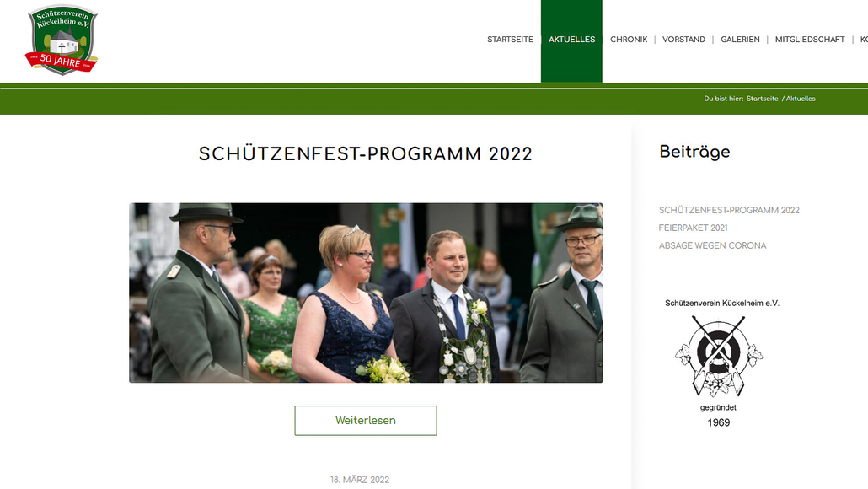The height and width of the screenshot is (489, 868).
Task: Click the Schützenverein Kückelheim 50 Jahre logo
Action: pos(62,40)
